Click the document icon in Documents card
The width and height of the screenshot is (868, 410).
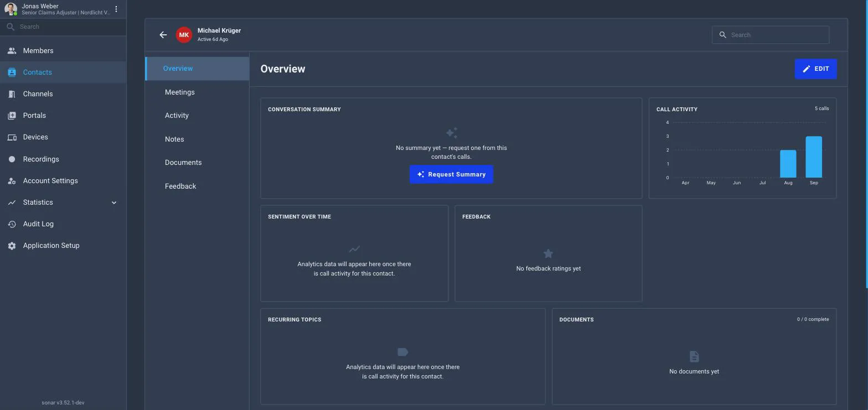tap(694, 356)
